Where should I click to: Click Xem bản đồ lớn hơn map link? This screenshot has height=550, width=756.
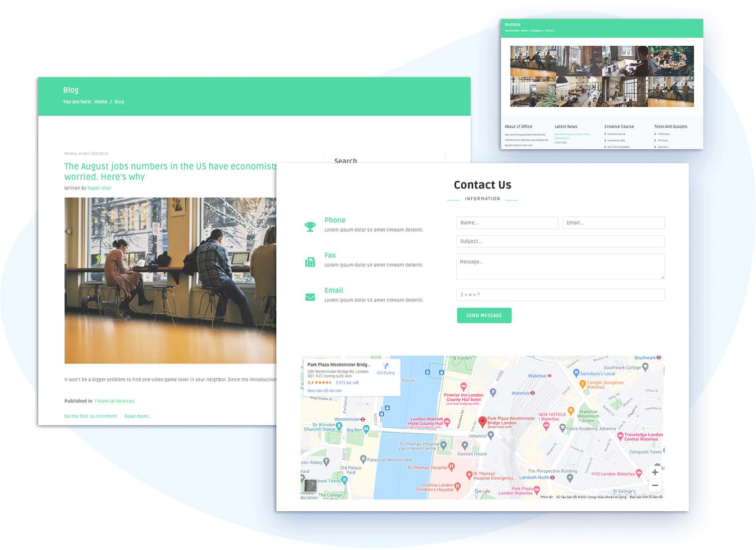click(325, 391)
